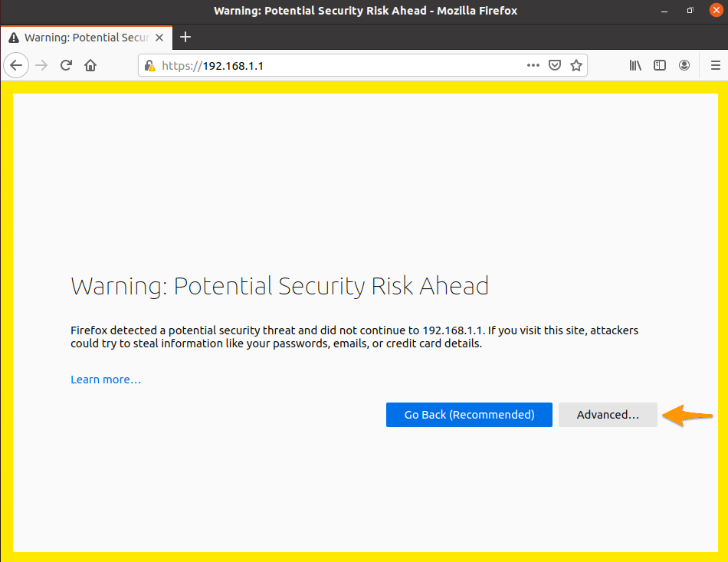Click the URL address bar field
Screen dimensions: 728x562
(x=337, y=66)
